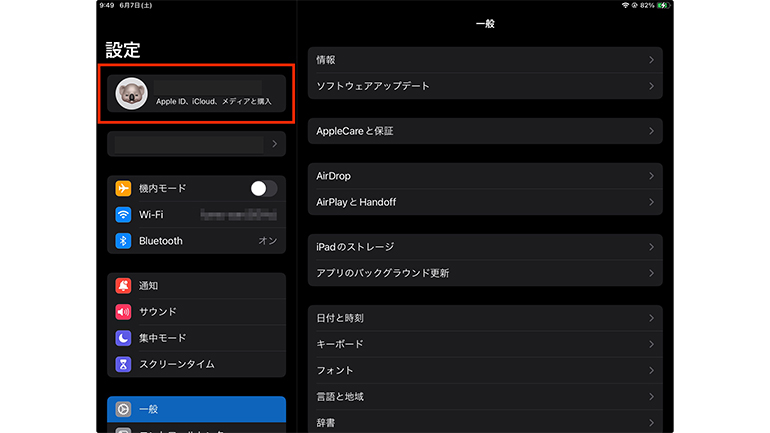Screen dimensions: 770x433
Task: Tap the Wi-Fi status bar icon
Action: coord(625,5)
